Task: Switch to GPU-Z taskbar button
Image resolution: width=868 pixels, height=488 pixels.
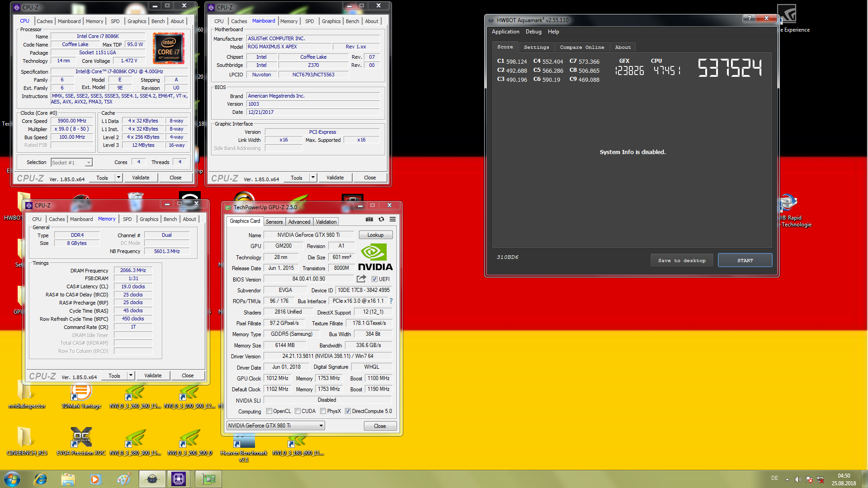Action: coord(208,479)
